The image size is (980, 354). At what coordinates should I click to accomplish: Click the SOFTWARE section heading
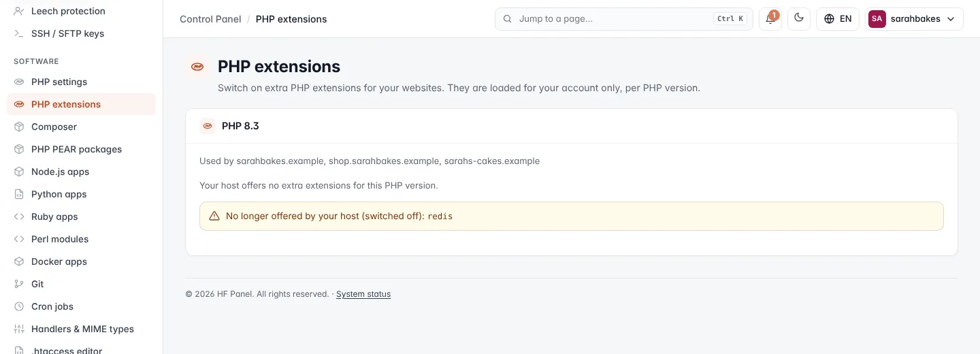pyautogui.click(x=36, y=61)
